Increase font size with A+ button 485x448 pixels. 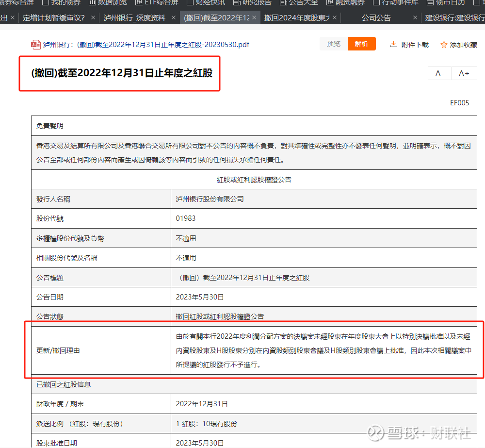tap(464, 73)
